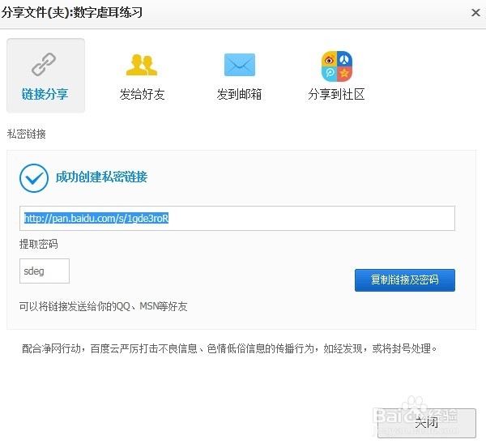Click the 提取密码 field showing sdeg

pyautogui.click(x=45, y=271)
